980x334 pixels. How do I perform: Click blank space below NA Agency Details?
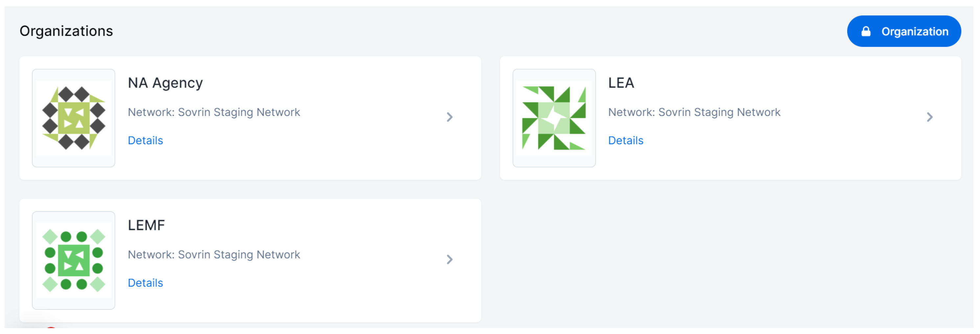pyautogui.click(x=266, y=164)
